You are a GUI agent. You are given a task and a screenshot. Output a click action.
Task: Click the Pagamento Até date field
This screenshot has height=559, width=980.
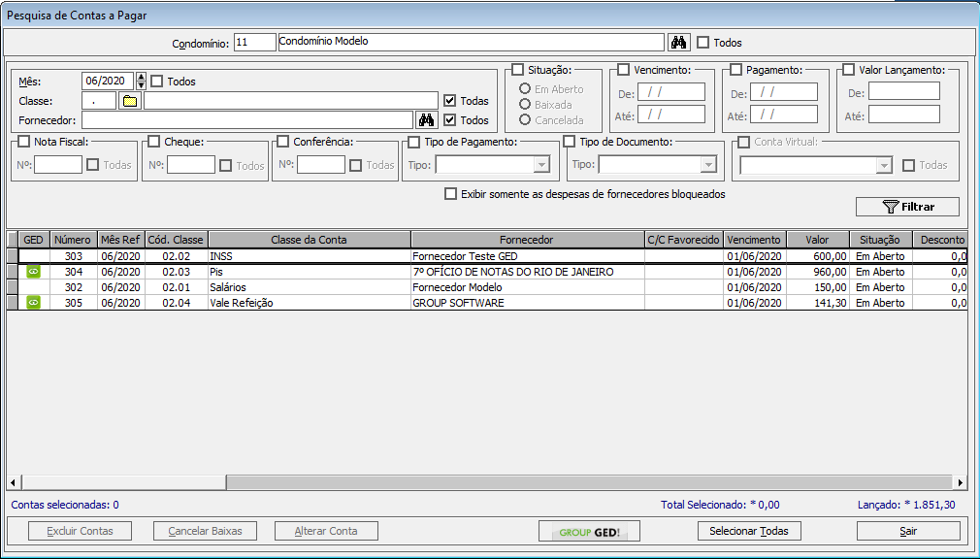784,115
